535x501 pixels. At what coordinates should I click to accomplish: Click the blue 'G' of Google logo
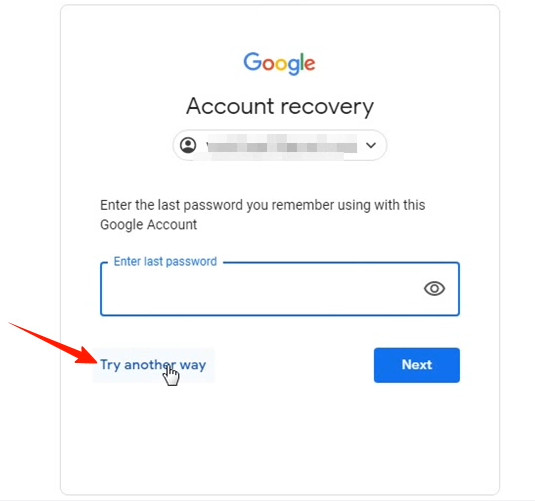tap(252, 62)
